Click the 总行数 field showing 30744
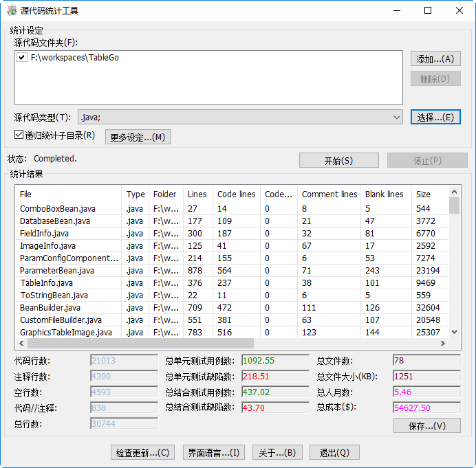476x468 pixels. pyautogui.click(x=125, y=423)
